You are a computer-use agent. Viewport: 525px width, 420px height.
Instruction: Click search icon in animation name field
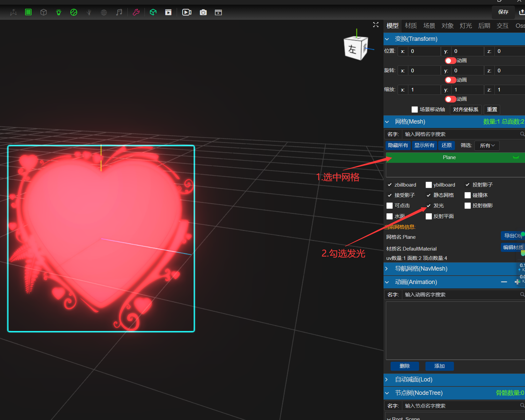[522, 294]
